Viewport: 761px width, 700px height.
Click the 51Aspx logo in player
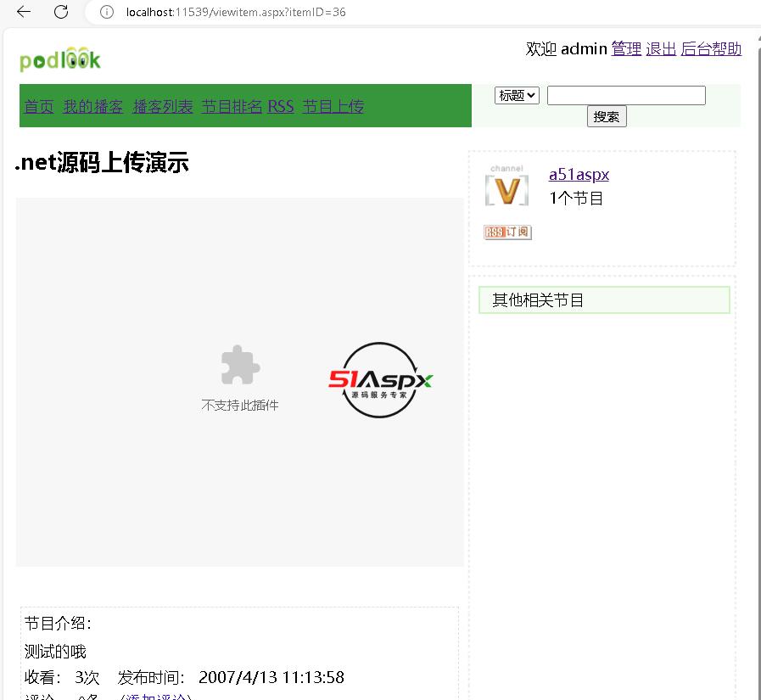[380, 380]
